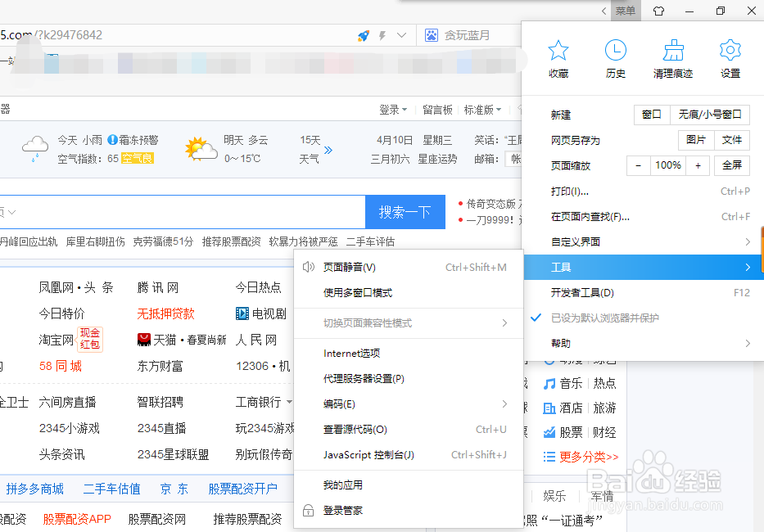This screenshot has height=532, width=764.
Task: Select the 工具 menu item
Action: 644,267
